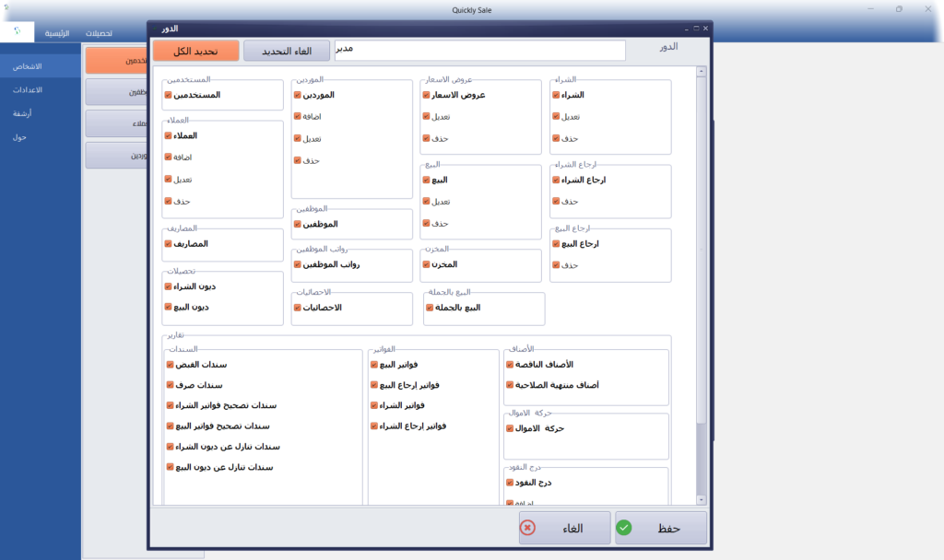Screen dimensions: 944x560
Task: Uncheck اضافة under العملاء group
Action: [168, 157]
